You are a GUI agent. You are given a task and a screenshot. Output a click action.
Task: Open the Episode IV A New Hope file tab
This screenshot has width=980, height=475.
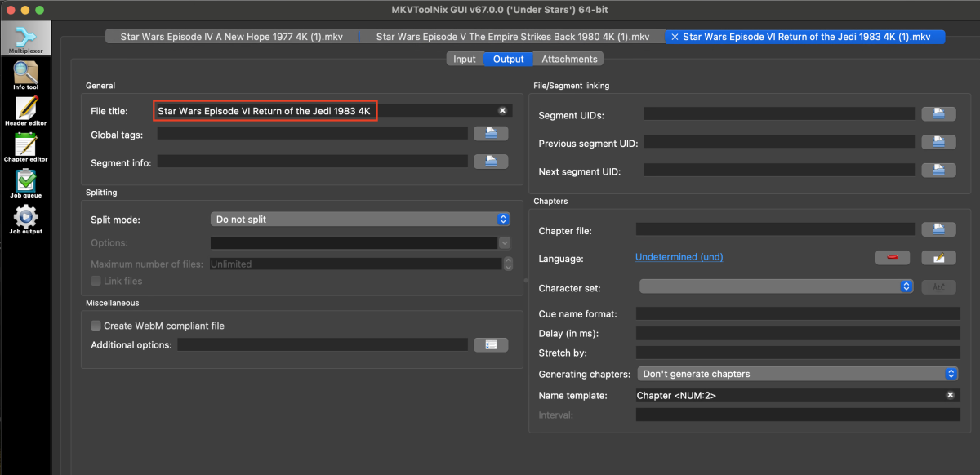(x=232, y=37)
